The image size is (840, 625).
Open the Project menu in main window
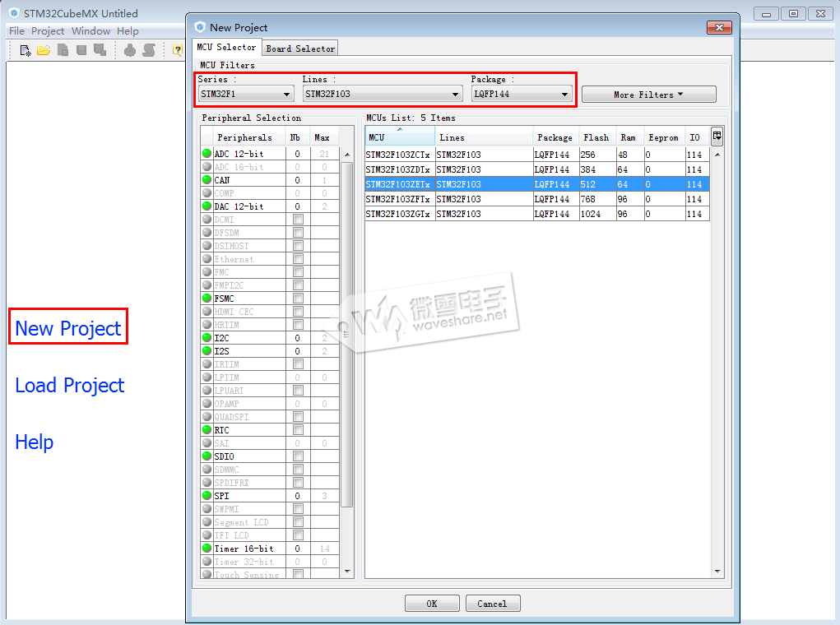(48, 31)
